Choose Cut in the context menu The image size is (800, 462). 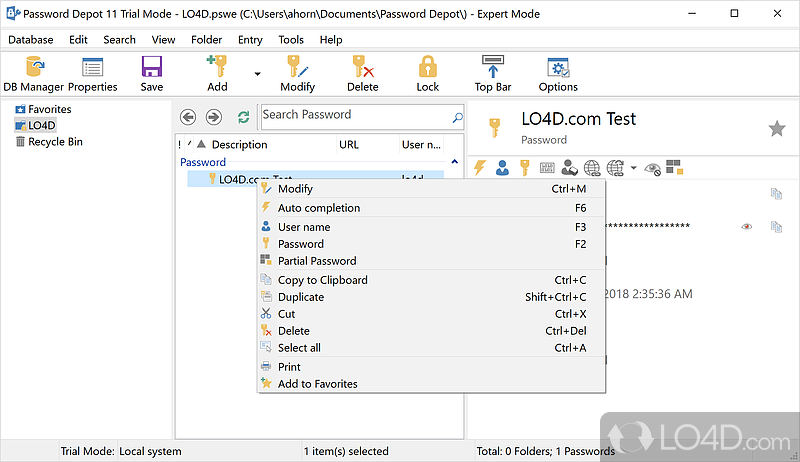click(431, 314)
